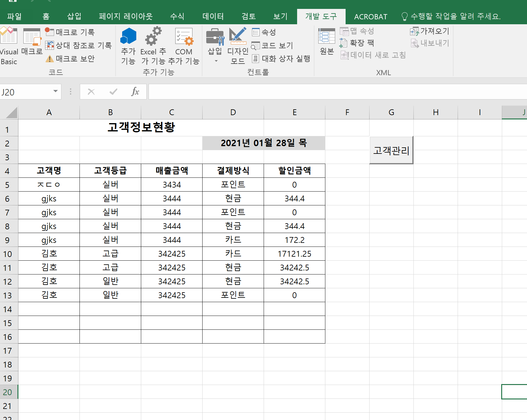The width and height of the screenshot is (527, 420).
Task: Toggle 상대 참조로 기록 option
Action: pyautogui.click(x=79, y=45)
